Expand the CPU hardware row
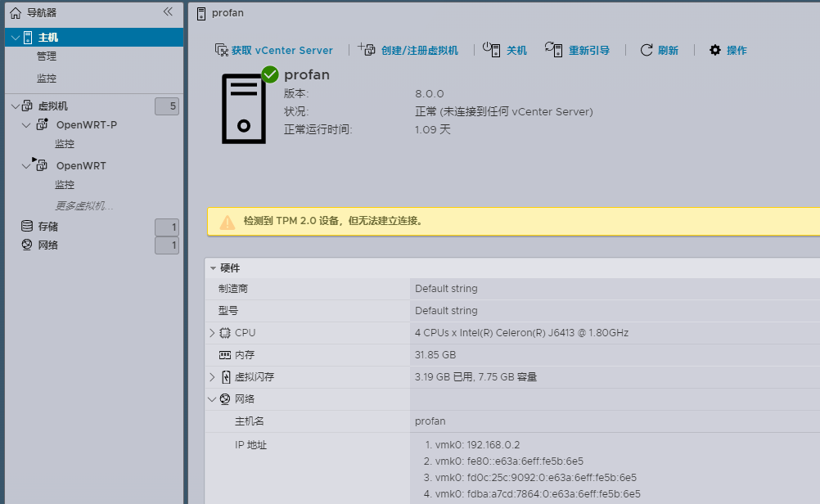The width and height of the screenshot is (820, 504). pos(212,333)
